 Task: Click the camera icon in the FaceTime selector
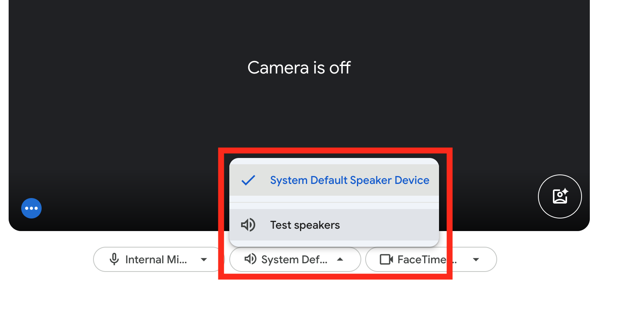(386, 259)
